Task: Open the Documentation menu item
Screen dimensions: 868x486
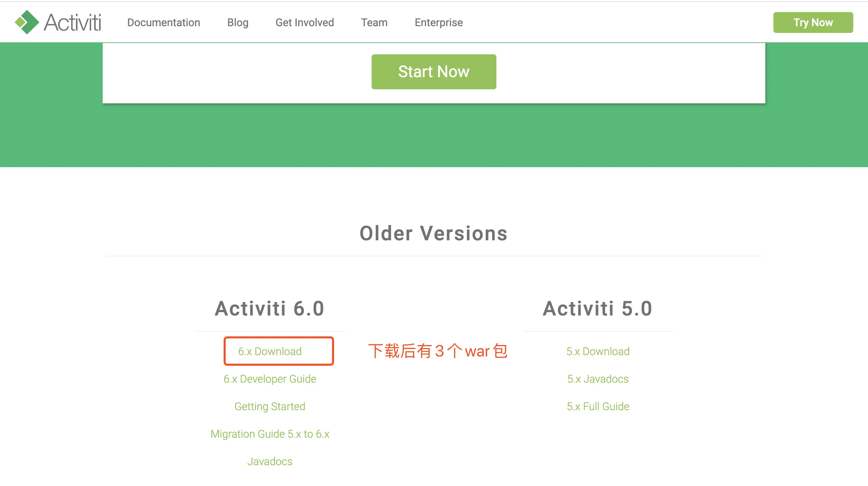Action: click(x=163, y=22)
